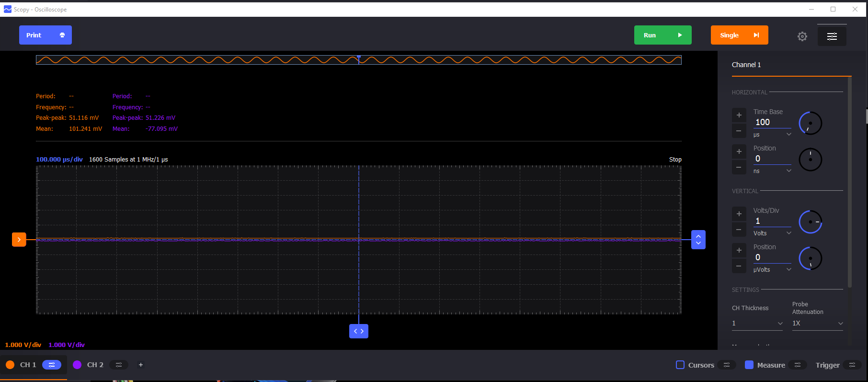Decrease horizontal Position with minus button
The height and width of the screenshot is (382, 868).
(739, 167)
